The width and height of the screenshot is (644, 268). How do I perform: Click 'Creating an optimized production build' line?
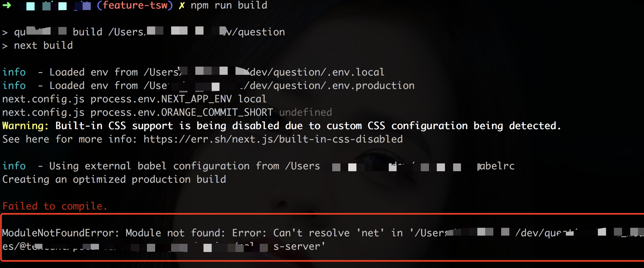pos(114,179)
